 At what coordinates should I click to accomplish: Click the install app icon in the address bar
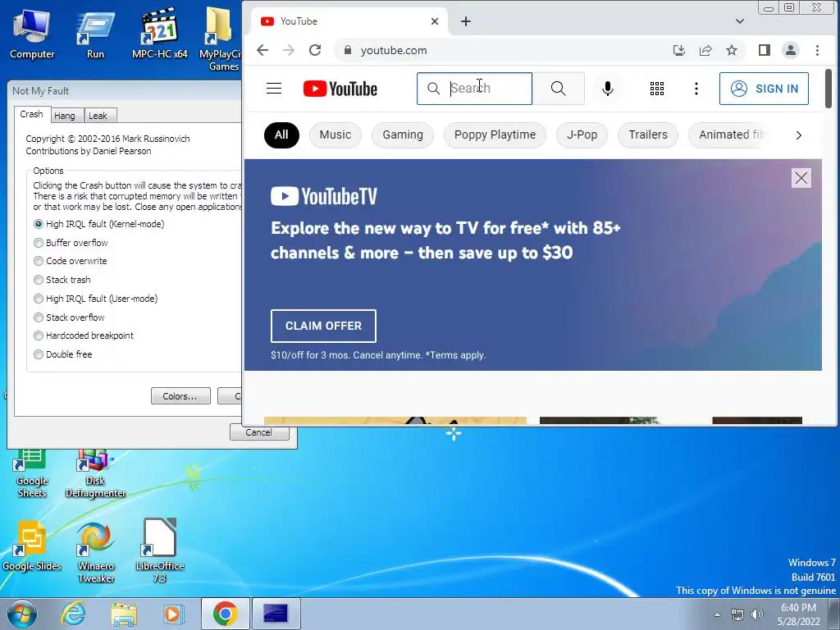click(678, 50)
